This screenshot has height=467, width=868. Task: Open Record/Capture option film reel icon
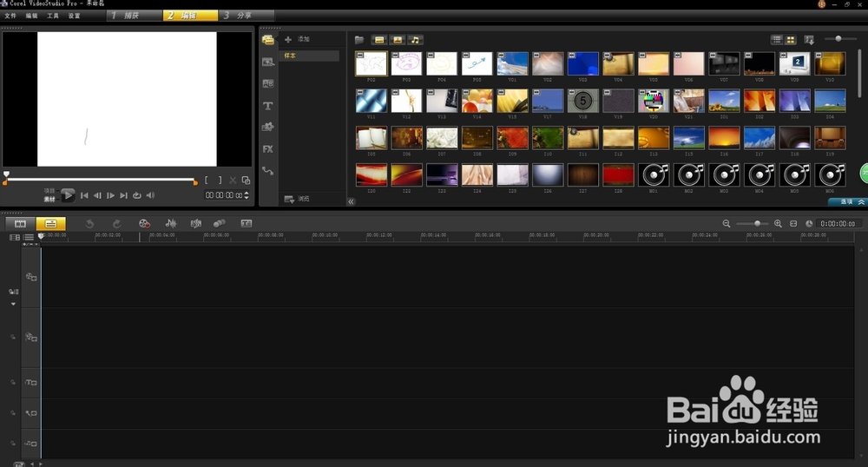[x=144, y=224]
